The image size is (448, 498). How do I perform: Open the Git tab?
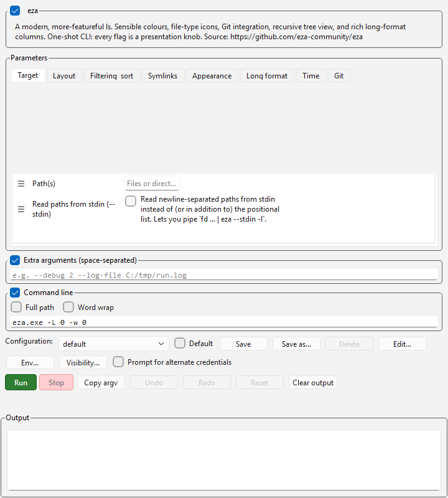pos(339,75)
